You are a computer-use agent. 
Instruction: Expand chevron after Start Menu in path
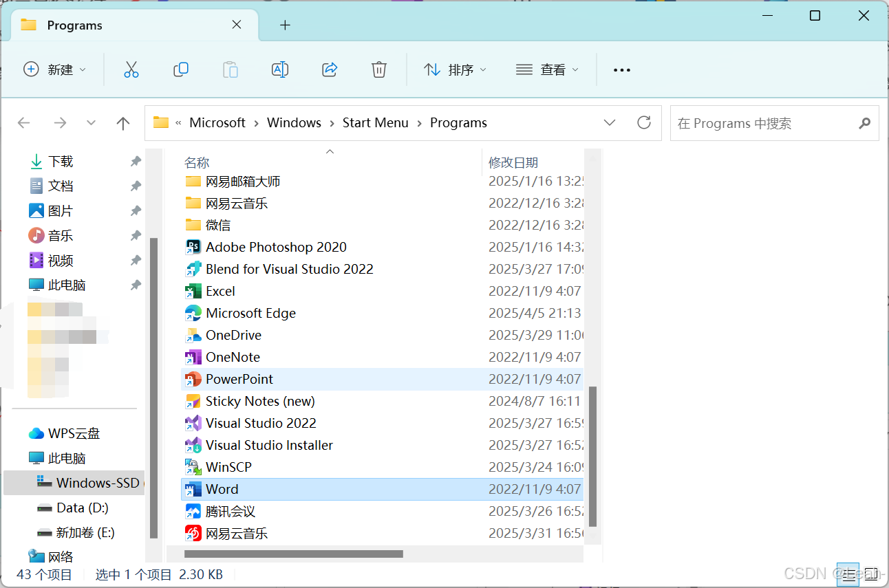pos(419,123)
